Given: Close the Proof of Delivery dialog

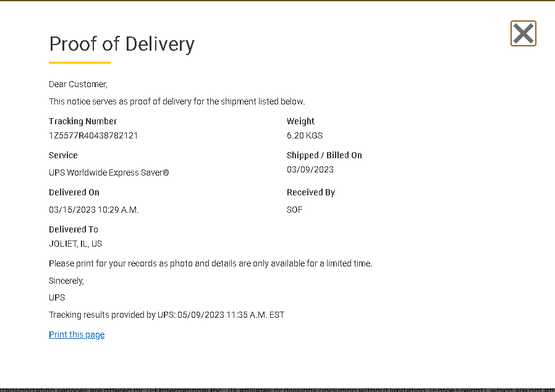Looking at the screenshot, I should click(523, 33).
